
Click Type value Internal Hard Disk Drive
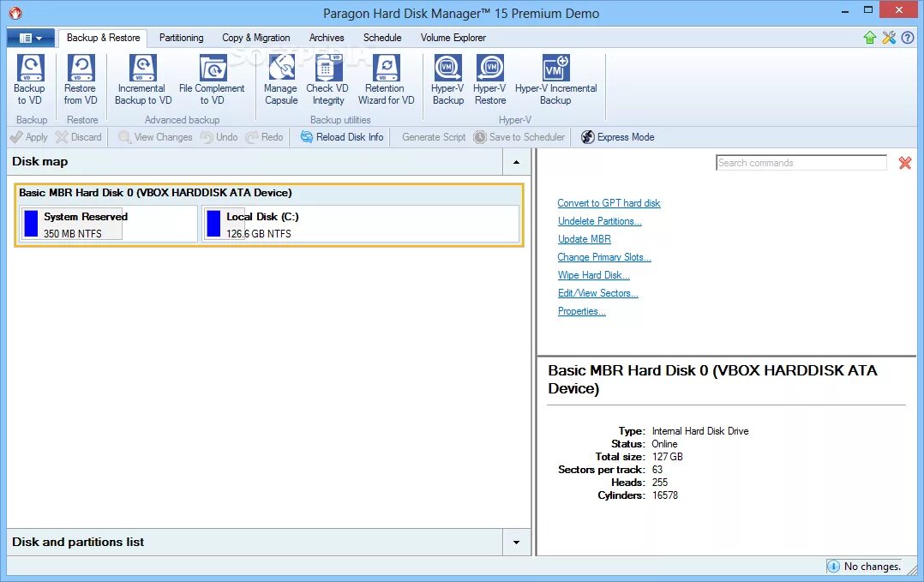point(700,431)
